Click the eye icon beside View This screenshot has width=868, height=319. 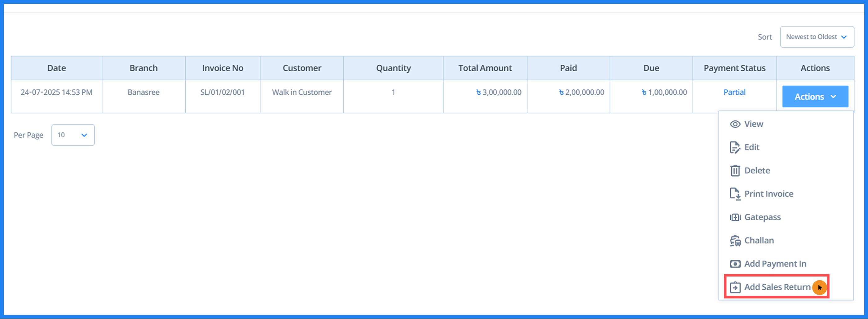pos(735,124)
